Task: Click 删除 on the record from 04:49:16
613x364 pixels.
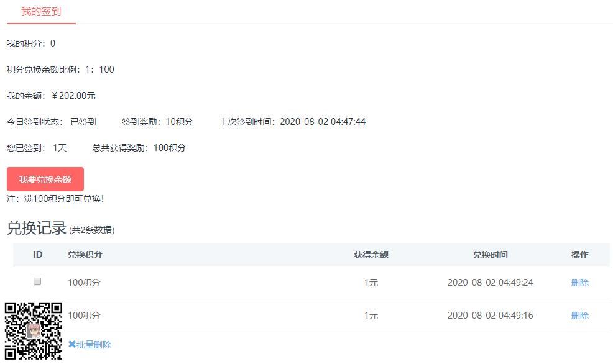Action: (x=579, y=316)
